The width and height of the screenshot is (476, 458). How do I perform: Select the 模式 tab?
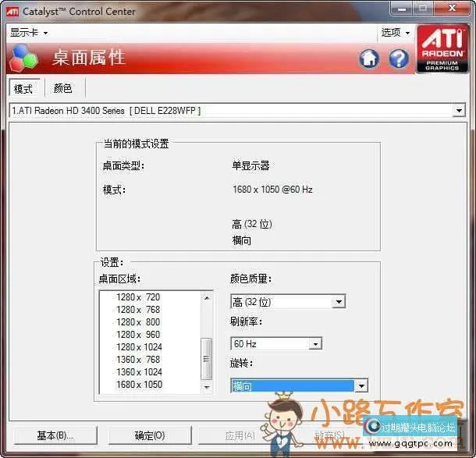tap(23, 89)
